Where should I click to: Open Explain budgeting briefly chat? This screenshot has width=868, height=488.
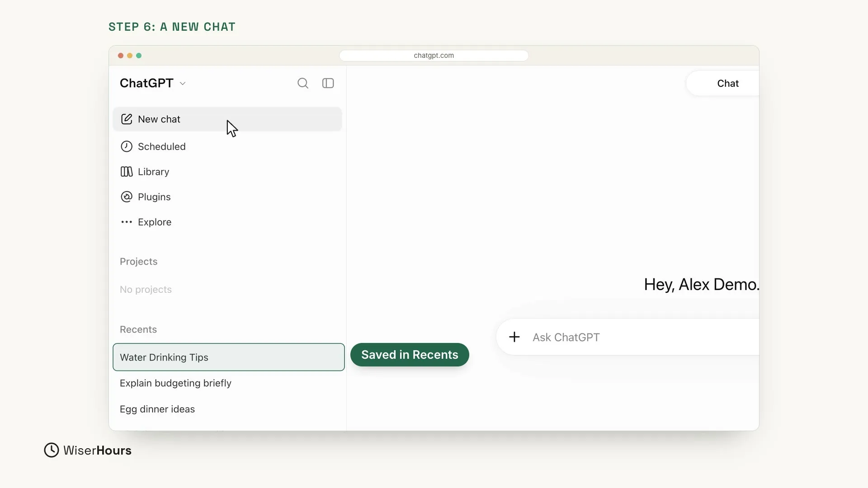pos(175,383)
